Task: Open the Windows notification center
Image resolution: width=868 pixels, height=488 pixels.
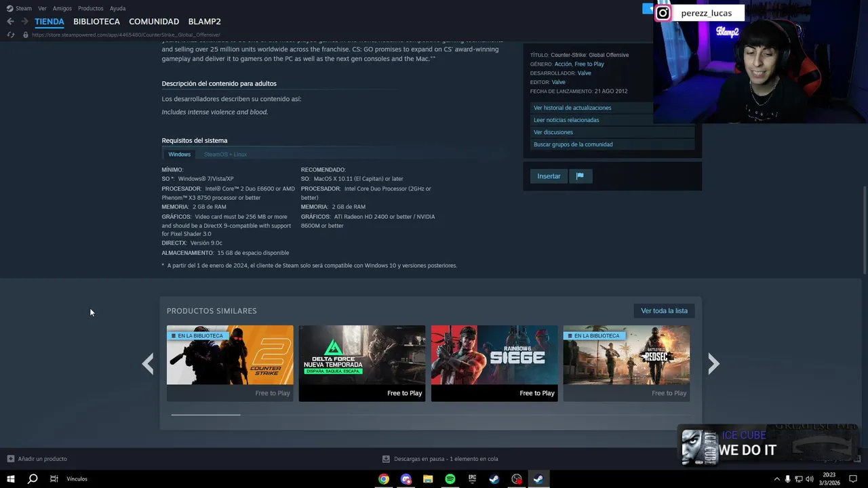Action: (853, 479)
